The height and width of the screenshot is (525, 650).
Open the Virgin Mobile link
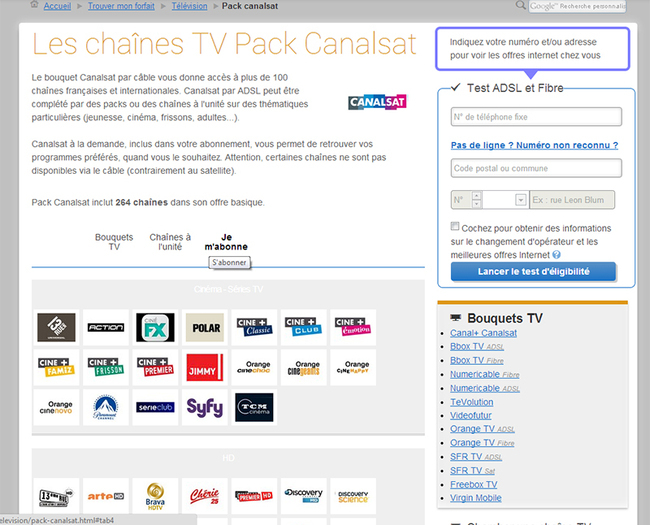point(476,498)
